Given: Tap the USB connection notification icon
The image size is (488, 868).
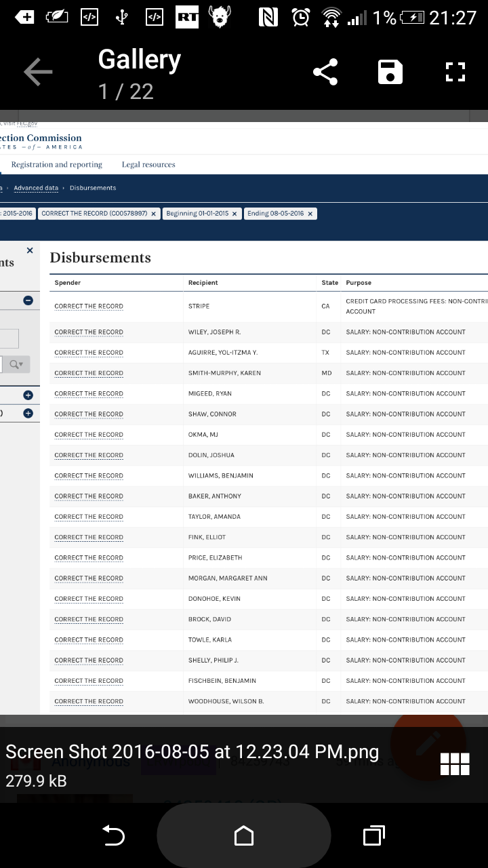Looking at the screenshot, I should 122,18.
